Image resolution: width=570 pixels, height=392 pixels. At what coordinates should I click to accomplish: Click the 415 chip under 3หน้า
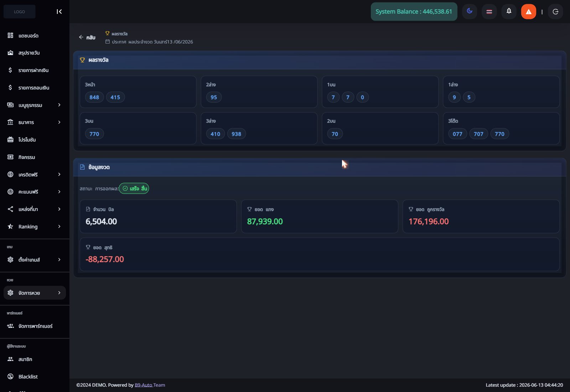(x=115, y=97)
